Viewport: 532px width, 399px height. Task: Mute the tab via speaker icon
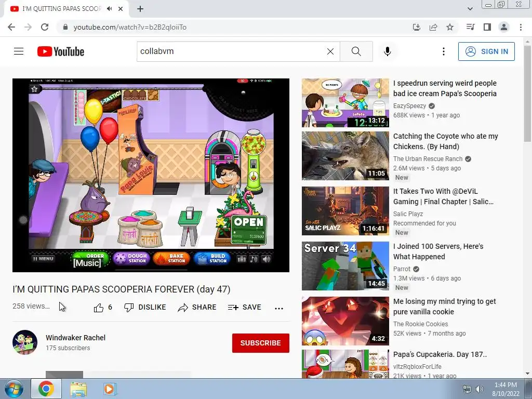point(109,9)
